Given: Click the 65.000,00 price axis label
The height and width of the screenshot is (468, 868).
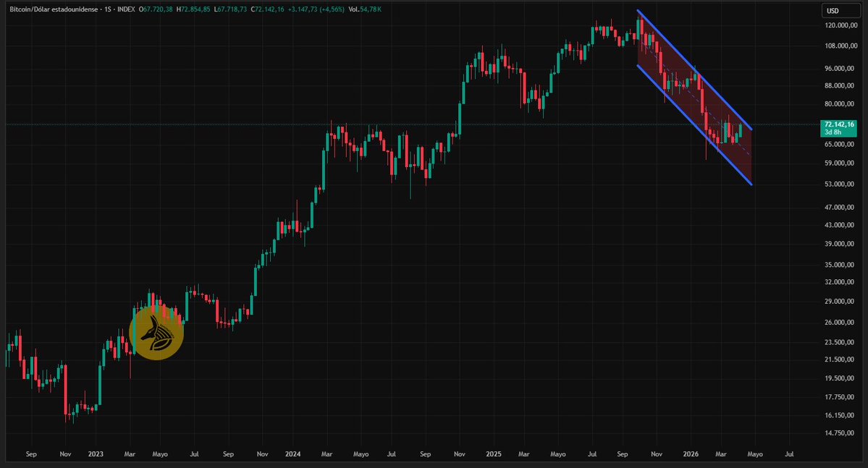Looking at the screenshot, I should click(x=840, y=145).
